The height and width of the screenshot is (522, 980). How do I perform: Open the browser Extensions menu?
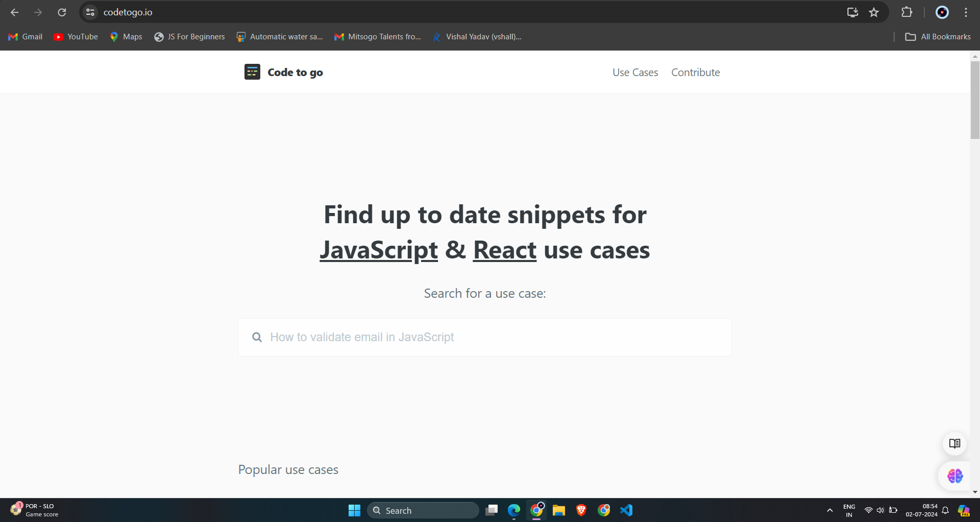[907, 12]
